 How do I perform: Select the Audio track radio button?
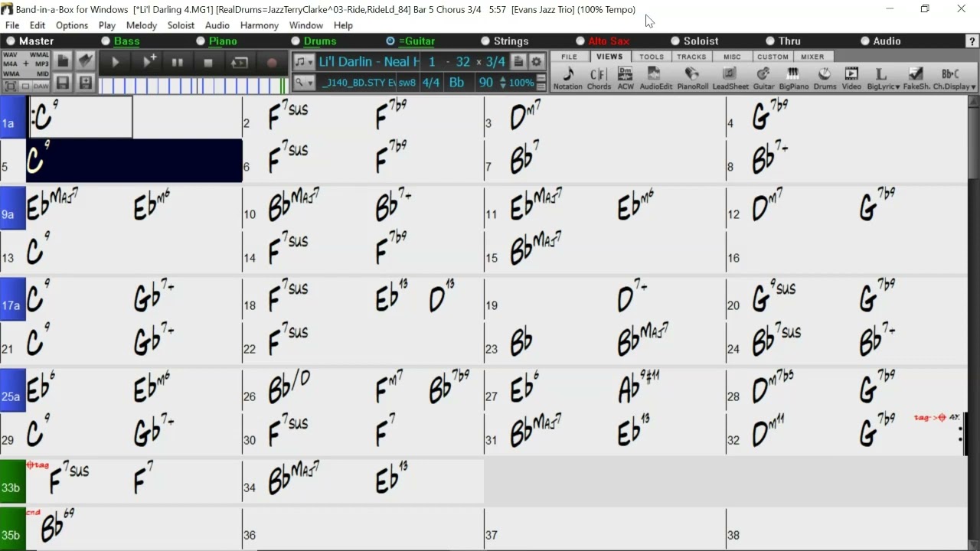[865, 41]
